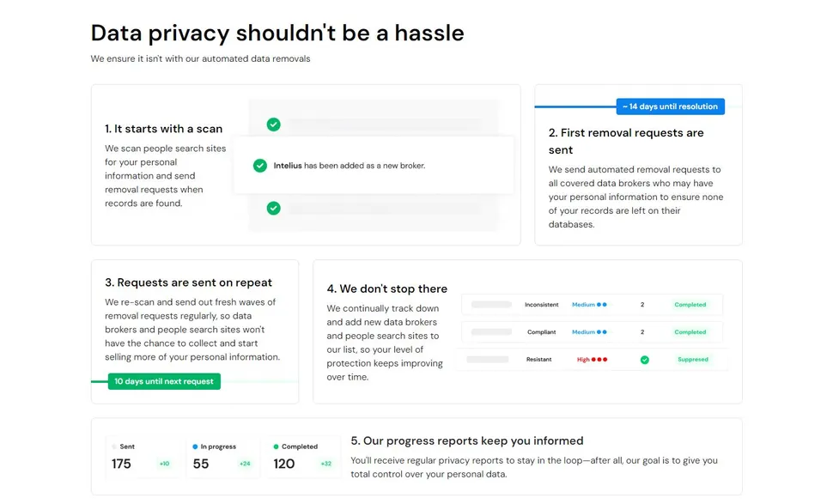The height and width of the screenshot is (504, 833).
Task: Click the Completed status in the Inconsistent row
Action: click(x=690, y=305)
